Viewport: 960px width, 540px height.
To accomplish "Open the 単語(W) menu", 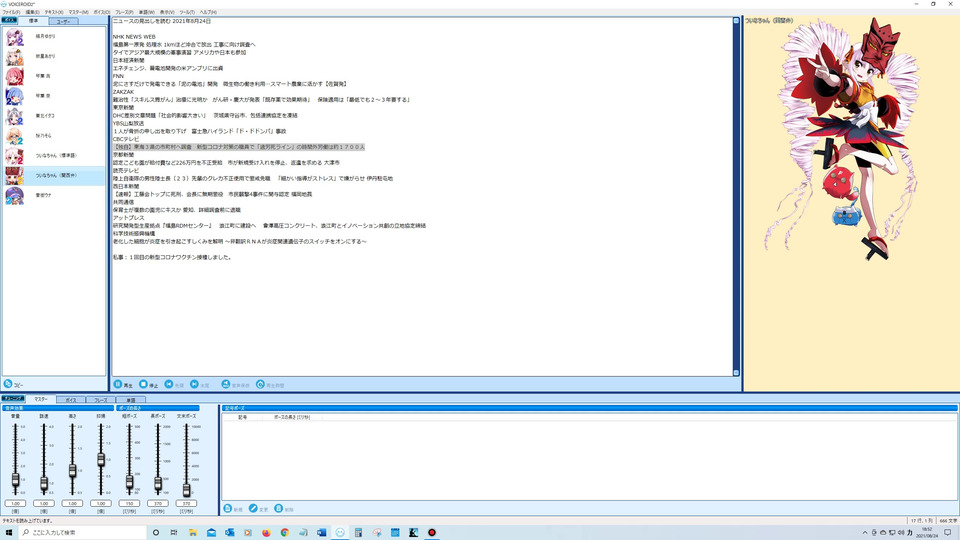I will [x=147, y=12].
